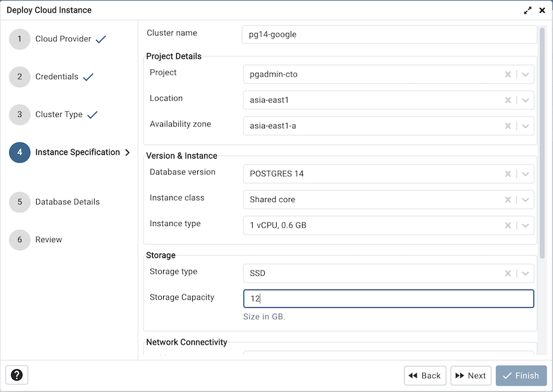Screen dimensions: 553x392
Task: Clear the Availability zone selection
Action: [x=508, y=126]
